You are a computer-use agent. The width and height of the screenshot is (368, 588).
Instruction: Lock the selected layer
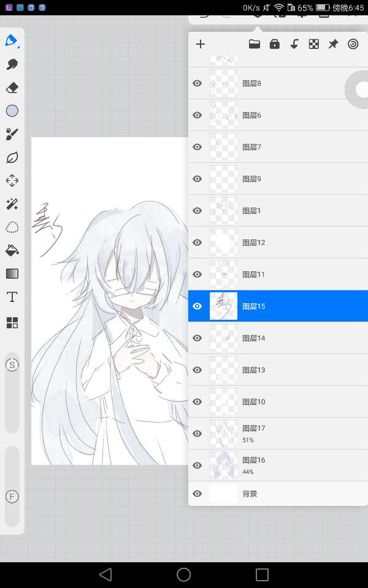click(274, 44)
